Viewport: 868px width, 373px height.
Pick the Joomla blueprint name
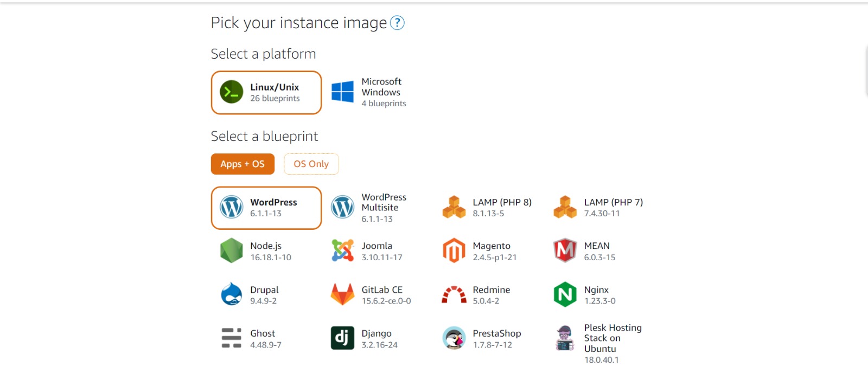click(x=376, y=246)
